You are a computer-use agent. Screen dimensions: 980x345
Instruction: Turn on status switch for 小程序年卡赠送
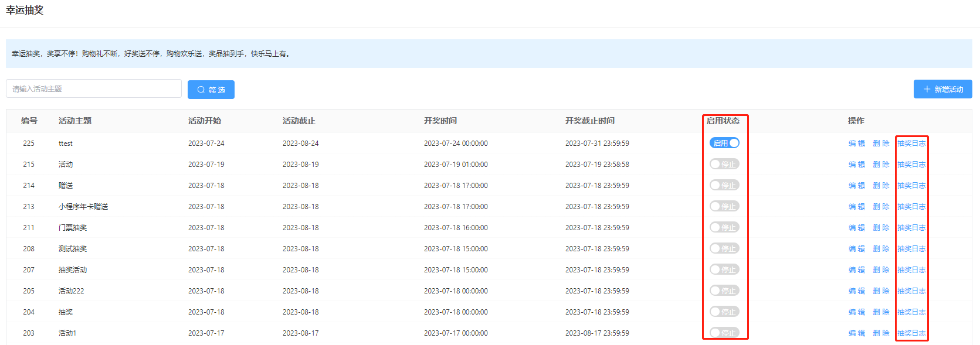tap(724, 206)
